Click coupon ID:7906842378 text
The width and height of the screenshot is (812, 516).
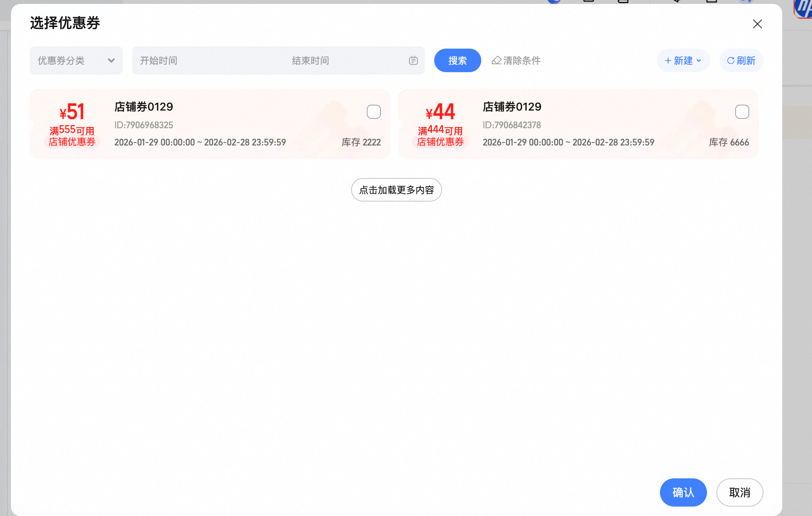click(512, 125)
